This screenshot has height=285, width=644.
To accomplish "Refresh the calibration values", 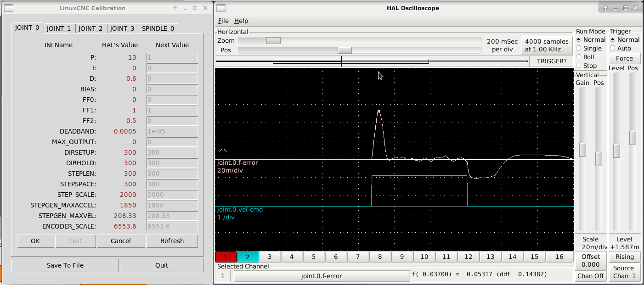I will click(x=172, y=241).
